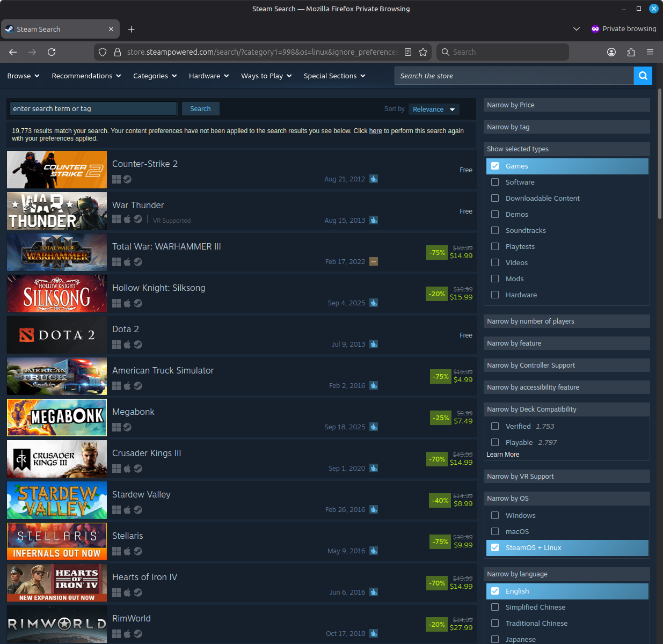
Task: Check the Windows OS filter
Action: pos(495,515)
